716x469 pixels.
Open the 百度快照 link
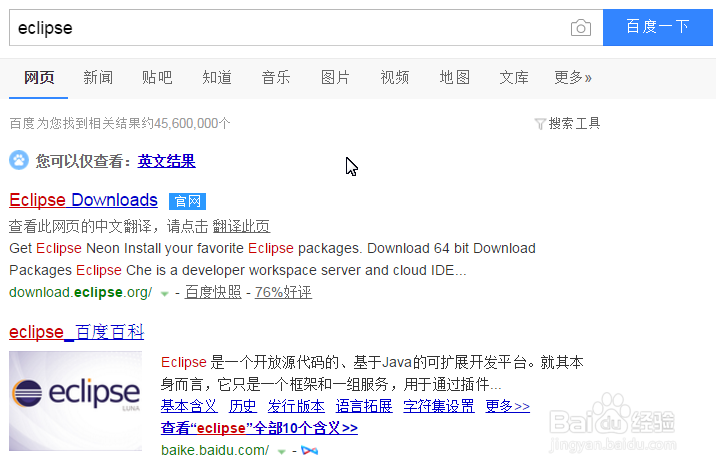click(x=213, y=292)
